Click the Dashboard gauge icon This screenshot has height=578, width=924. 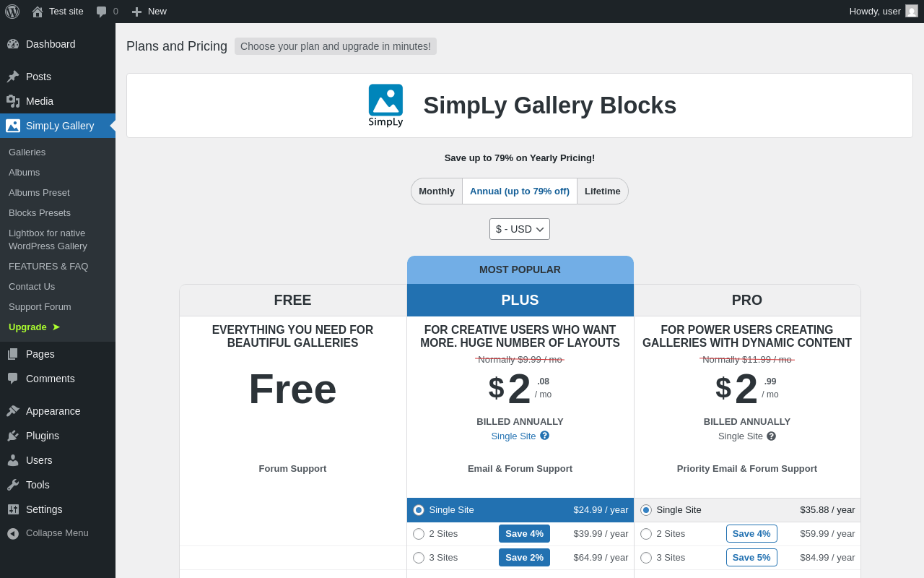tap(13, 44)
